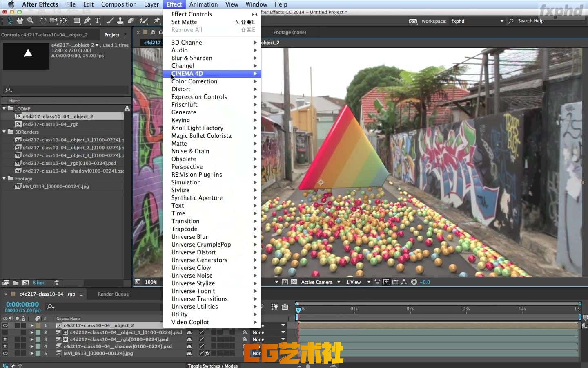Open Comp Flowchart from viewer footer

[x=404, y=282]
